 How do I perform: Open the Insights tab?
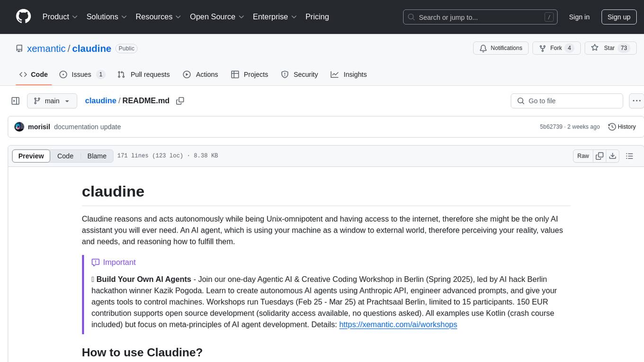[349, 74]
